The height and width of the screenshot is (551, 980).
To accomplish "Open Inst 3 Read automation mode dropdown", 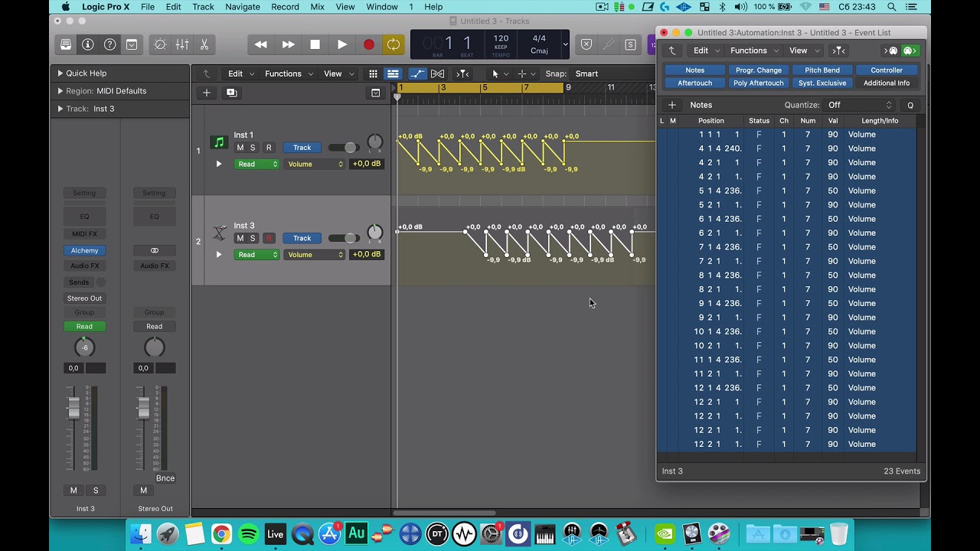I will pos(256,254).
